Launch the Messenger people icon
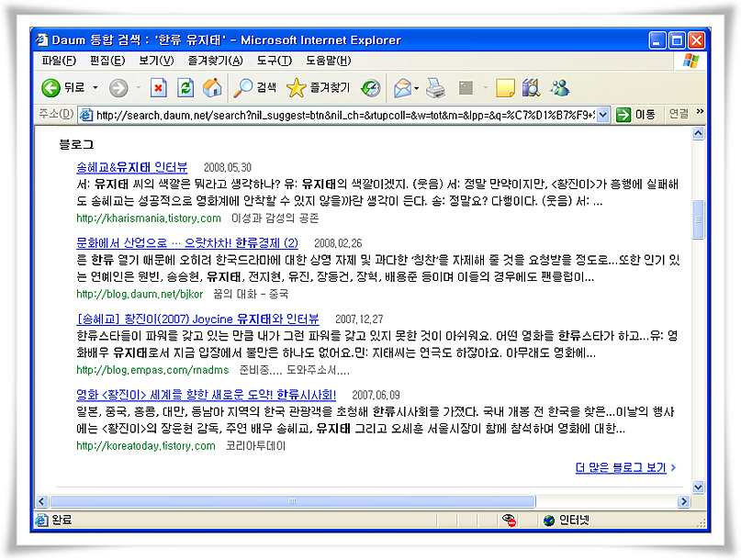Viewport: 741px width, 560px height. coord(560,88)
